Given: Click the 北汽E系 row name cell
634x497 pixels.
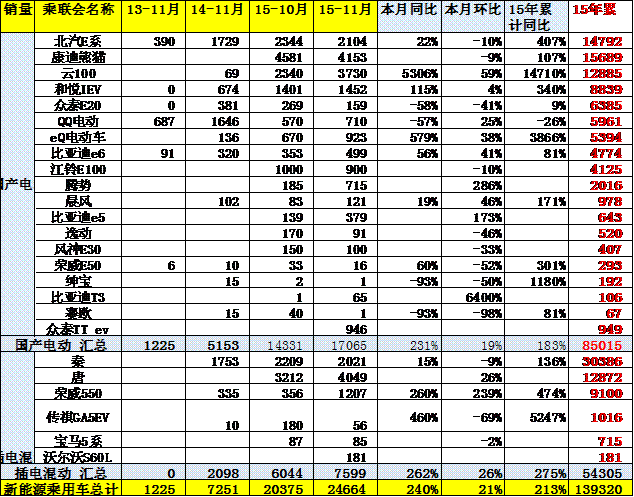Looking at the screenshot, I should pyautogui.click(x=78, y=41).
